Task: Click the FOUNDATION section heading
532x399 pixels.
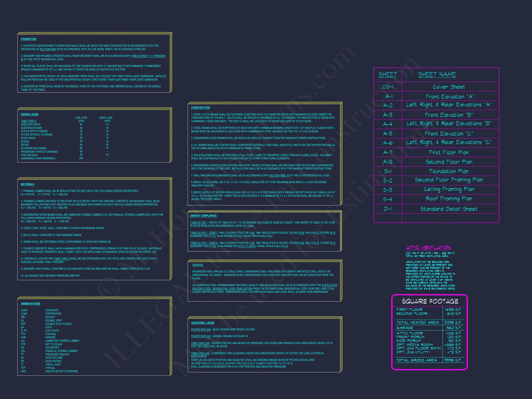Action: pyautogui.click(x=28, y=39)
